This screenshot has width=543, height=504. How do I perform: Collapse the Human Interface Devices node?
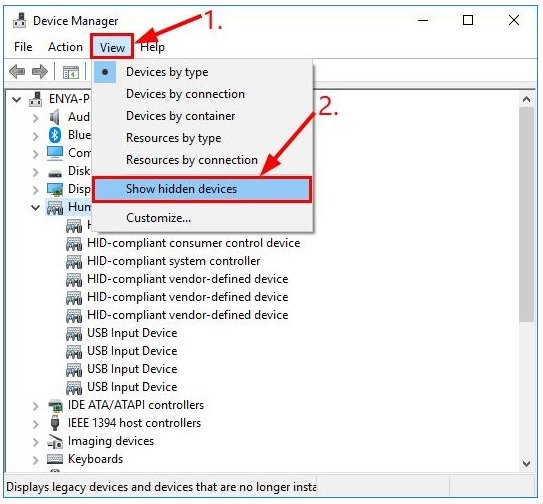pos(35,207)
